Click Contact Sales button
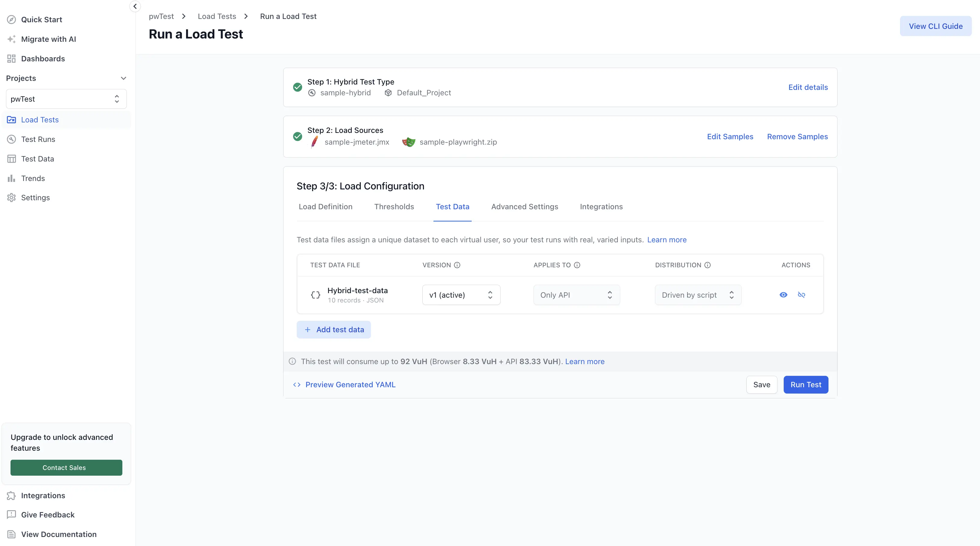The width and height of the screenshot is (980, 546). pyautogui.click(x=66, y=468)
